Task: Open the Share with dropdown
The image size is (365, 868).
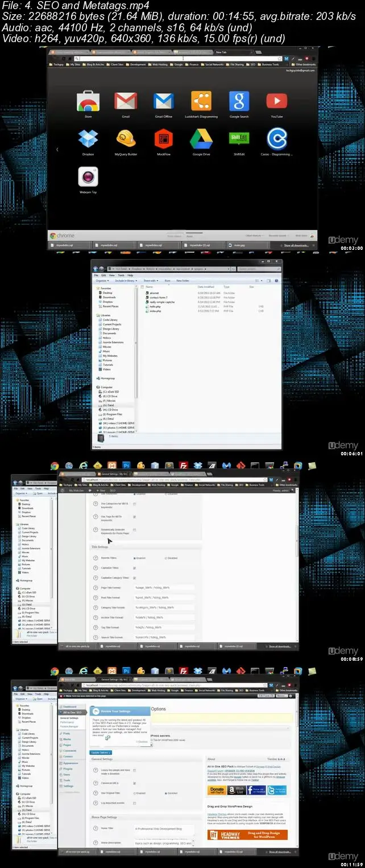Action: tap(150, 281)
